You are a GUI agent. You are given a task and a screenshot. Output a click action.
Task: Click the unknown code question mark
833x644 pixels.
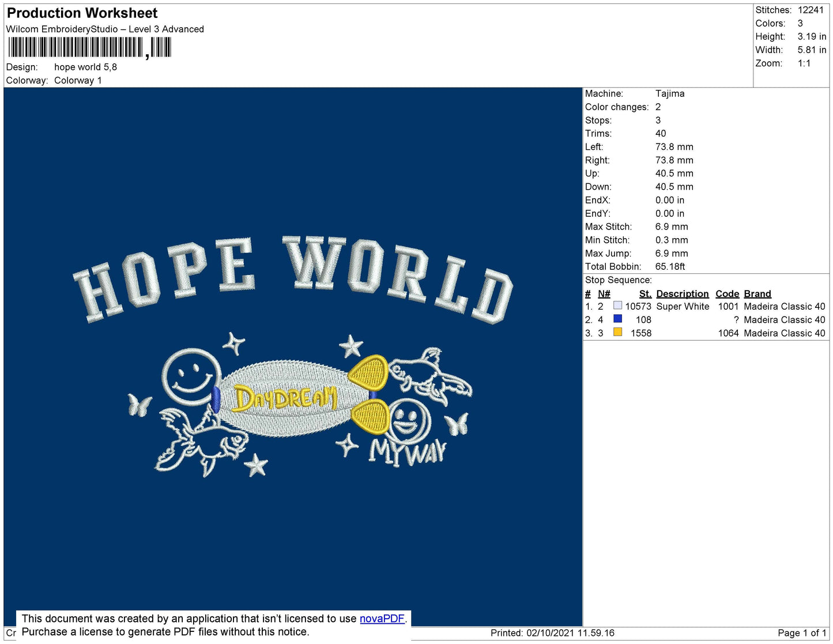click(x=736, y=319)
